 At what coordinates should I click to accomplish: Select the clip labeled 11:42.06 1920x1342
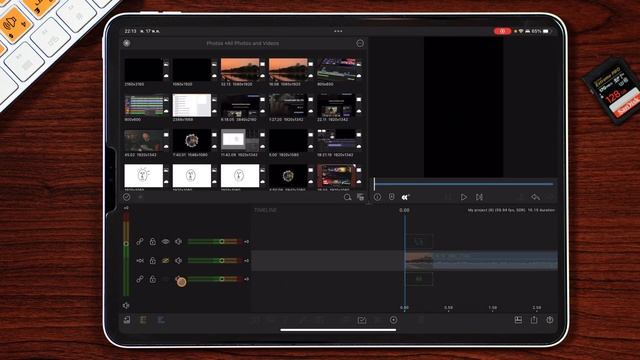[x=240, y=141]
